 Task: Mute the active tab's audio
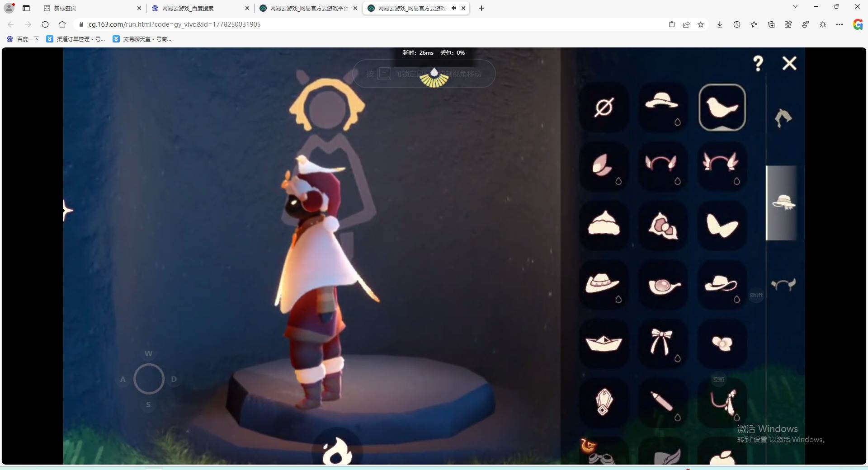pyautogui.click(x=453, y=8)
